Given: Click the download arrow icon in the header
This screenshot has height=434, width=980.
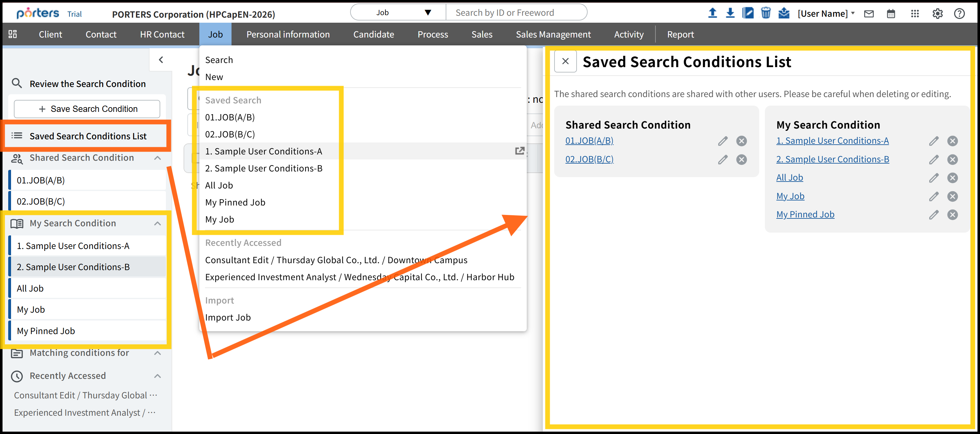Looking at the screenshot, I should (730, 13).
